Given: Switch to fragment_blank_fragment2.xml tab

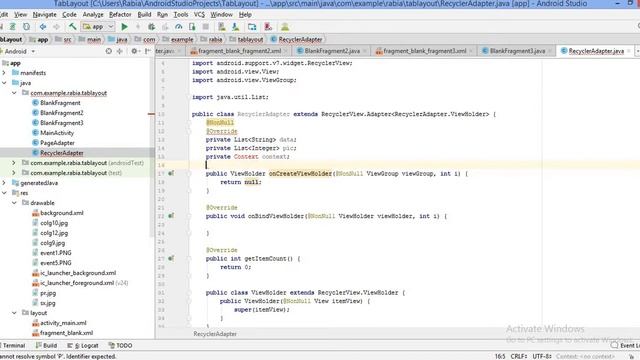Looking at the screenshot, I should [x=239, y=51].
